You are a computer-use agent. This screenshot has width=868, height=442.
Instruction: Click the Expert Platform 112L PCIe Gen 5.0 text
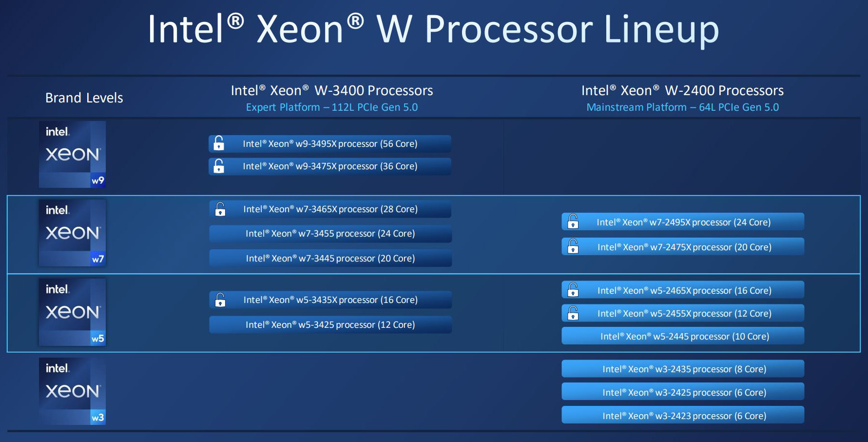coord(332,107)
